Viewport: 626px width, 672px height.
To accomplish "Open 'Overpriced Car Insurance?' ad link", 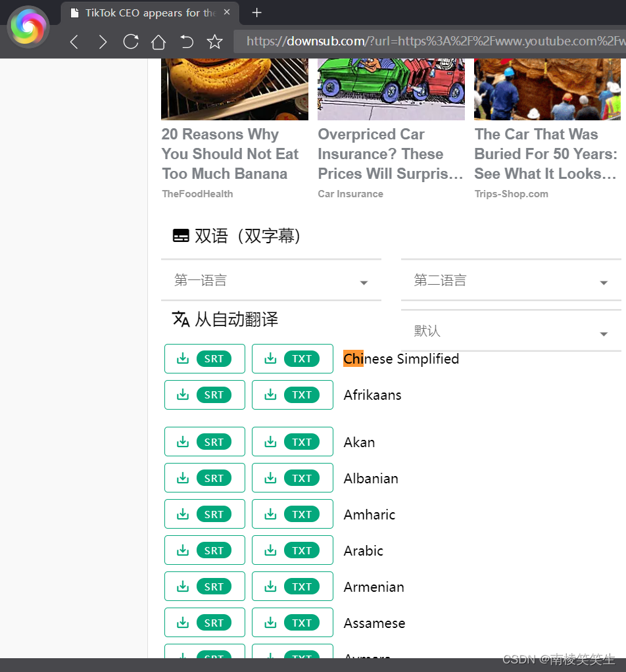I will [391, 154].
